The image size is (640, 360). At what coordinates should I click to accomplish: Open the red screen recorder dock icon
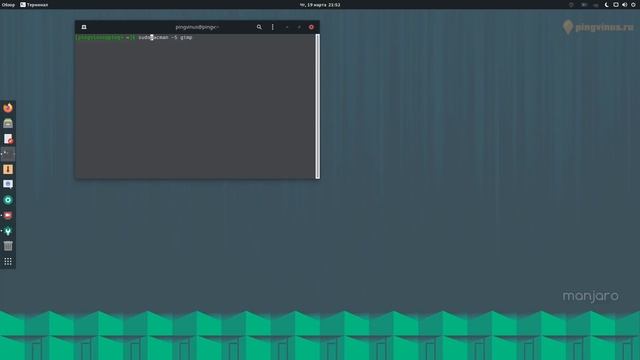pyautogui.click(x=8, y=216)
